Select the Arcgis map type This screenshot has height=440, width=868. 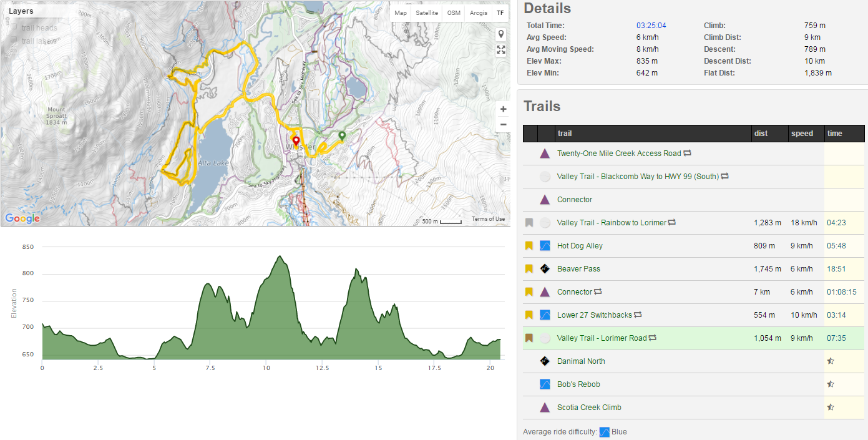click(477, 13)
